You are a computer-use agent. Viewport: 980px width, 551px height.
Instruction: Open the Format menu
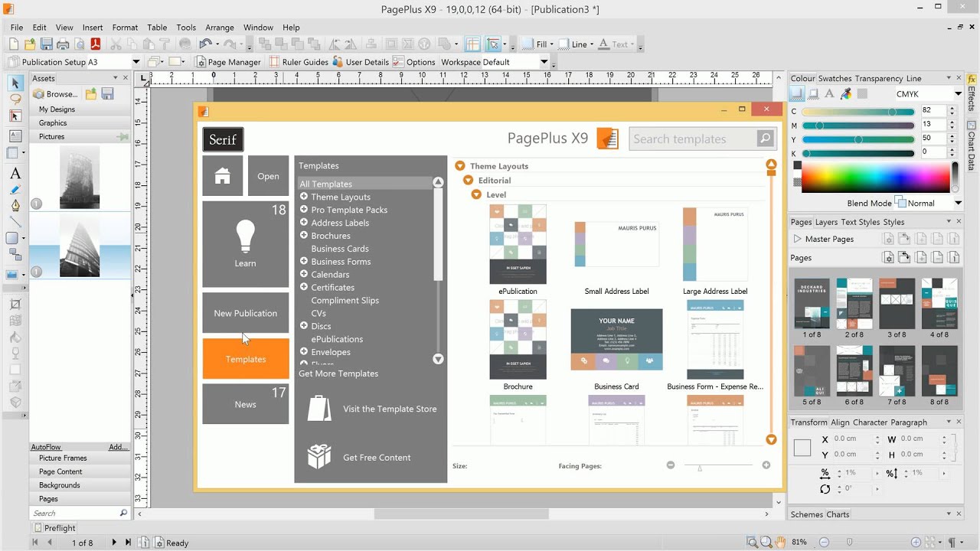tap(125, 28)
